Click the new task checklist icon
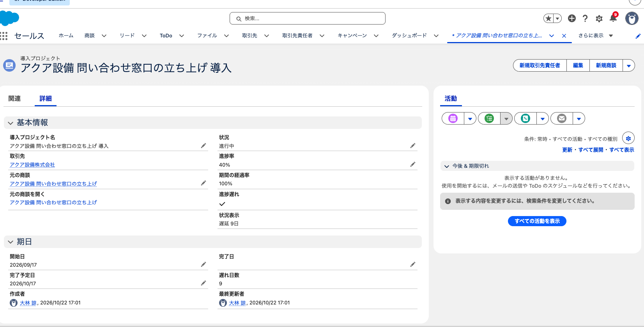The height and width of the screenshot is (327, 644). coord(489,118)
